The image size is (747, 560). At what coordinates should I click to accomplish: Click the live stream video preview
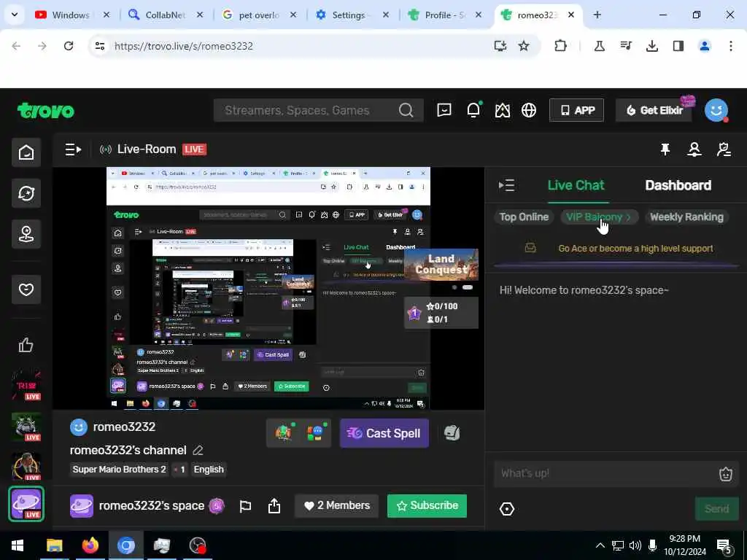point(268,288)
